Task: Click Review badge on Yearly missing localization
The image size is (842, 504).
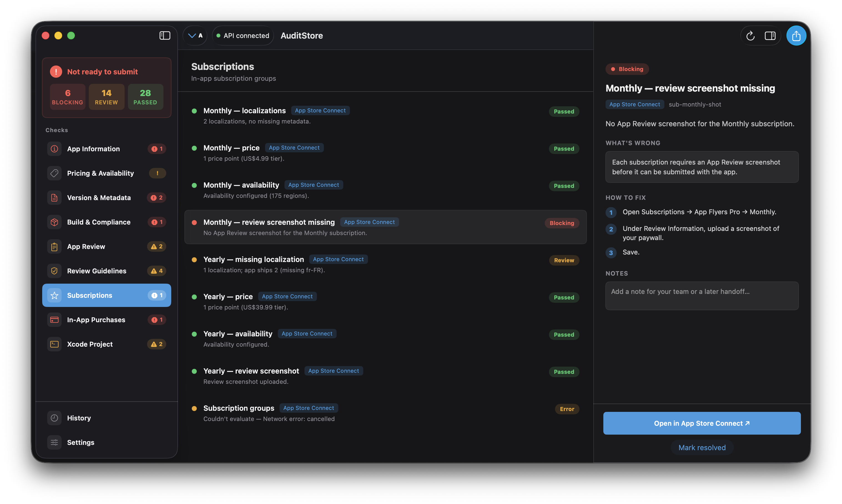Action: tap(564, 261)
